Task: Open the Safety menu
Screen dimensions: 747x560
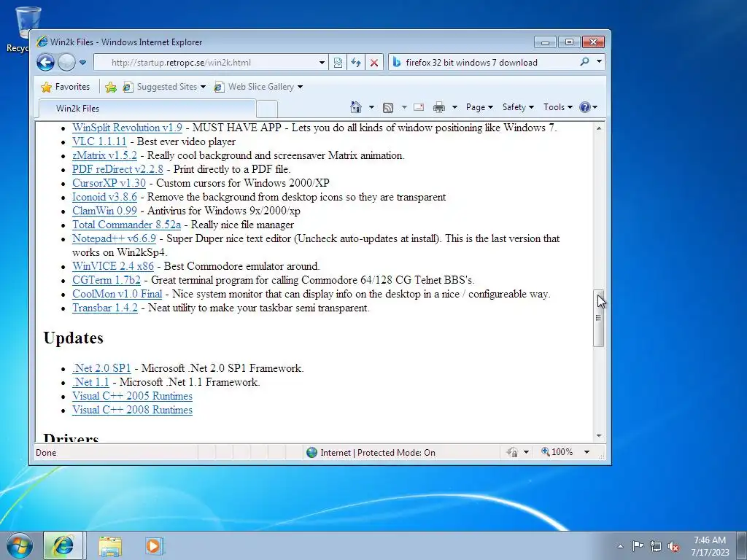Action: click(518, 107)
